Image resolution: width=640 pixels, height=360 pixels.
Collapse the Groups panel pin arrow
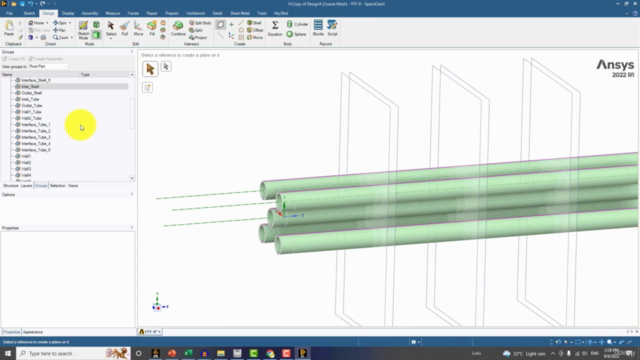coord(132,52)
